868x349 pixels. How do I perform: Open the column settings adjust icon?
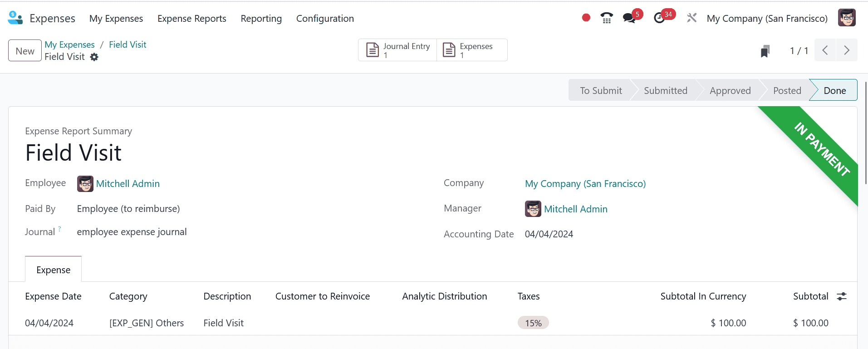[842, 296]
